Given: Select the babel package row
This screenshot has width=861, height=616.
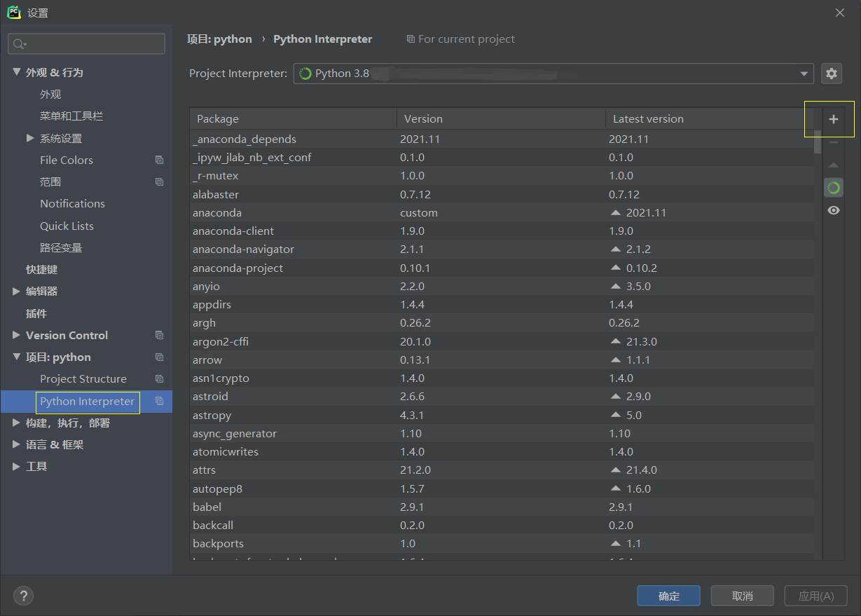Looking at the screenshot, I should tap(502, 507).
